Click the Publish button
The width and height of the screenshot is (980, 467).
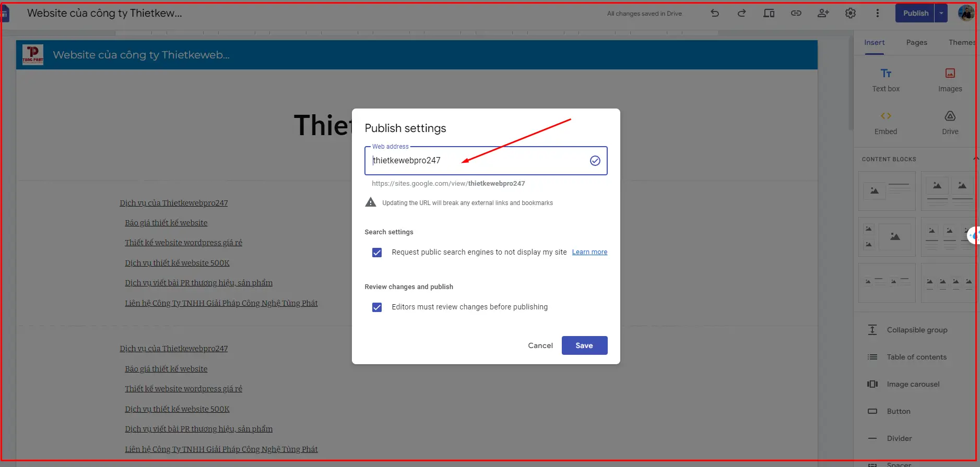pos(915,13)
